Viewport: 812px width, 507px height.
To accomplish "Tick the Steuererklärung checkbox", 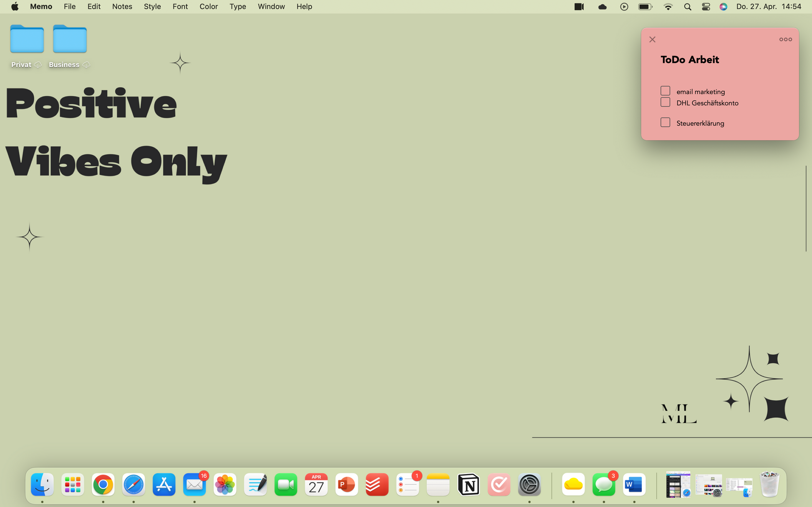I will pyautogui.click(x=665, y=123).
